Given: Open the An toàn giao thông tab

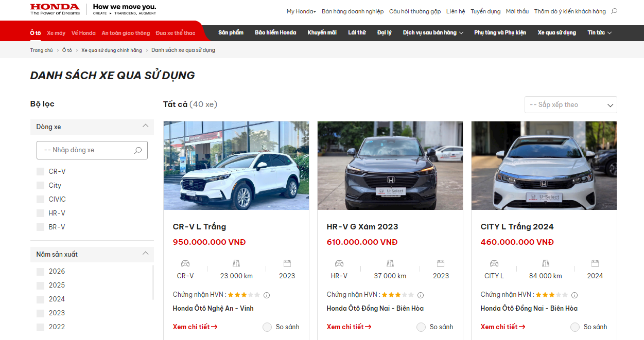Looking at the screenshot, I should tap(126, 33).
